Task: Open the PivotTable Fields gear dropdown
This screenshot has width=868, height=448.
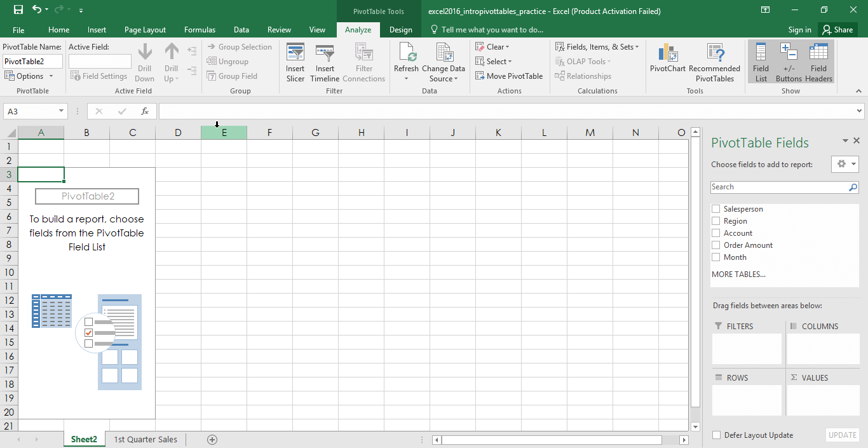Action: tap(844, 163)
